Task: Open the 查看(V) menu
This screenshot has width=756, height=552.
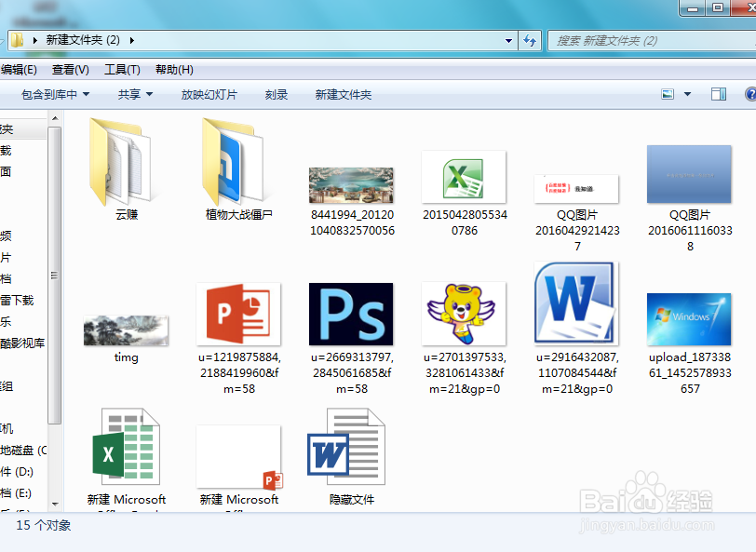Action: [x=71, y=70]
